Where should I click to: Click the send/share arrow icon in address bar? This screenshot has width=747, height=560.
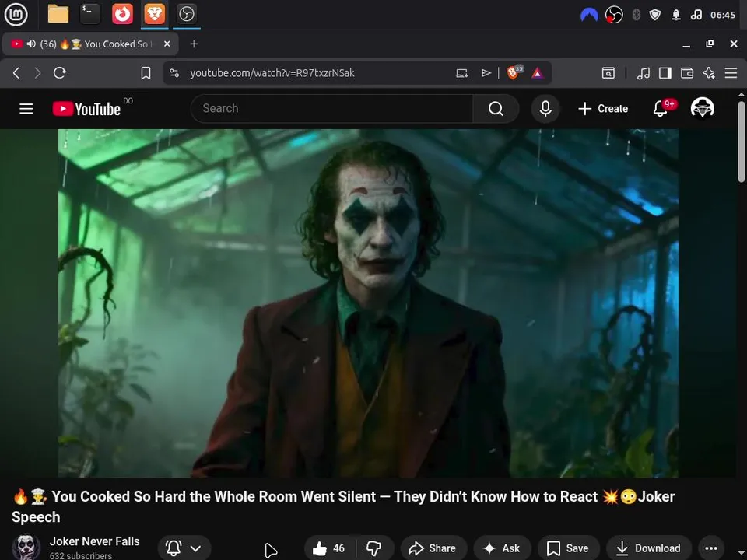[x=486, y=73]
